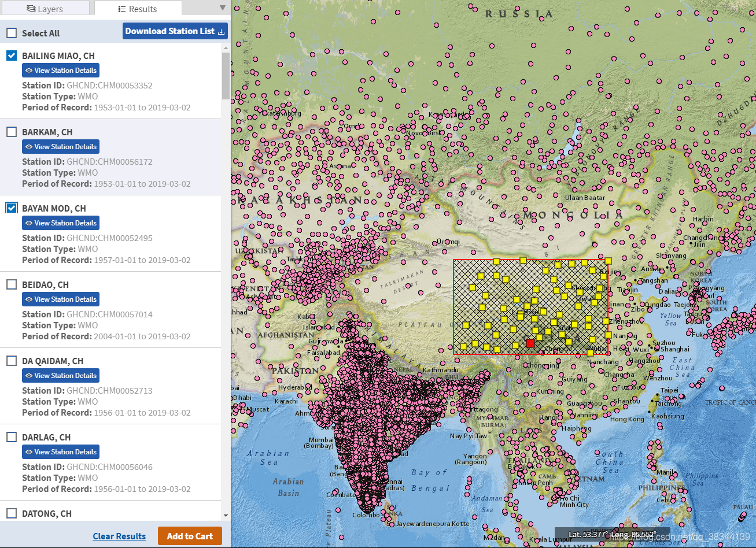View Station Details for BAYAN MOD
This screenshot has height=548, width=756.
[x=61, y=223]
